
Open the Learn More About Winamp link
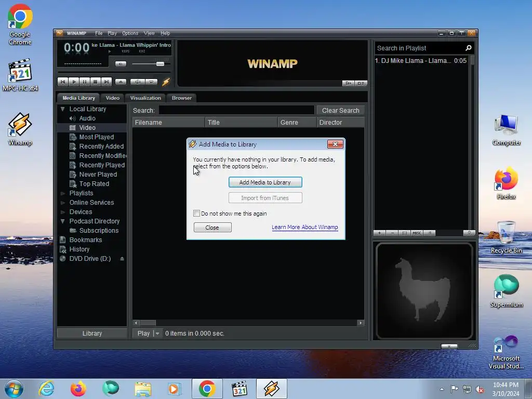click(304, 228)
